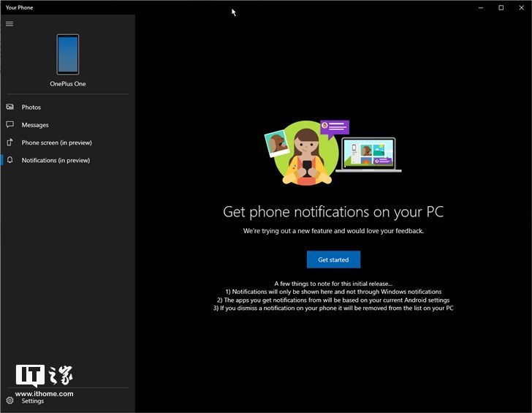532x413 pixels.
Task: Open the hamburger navigation menu
Action: coord(9,23)
